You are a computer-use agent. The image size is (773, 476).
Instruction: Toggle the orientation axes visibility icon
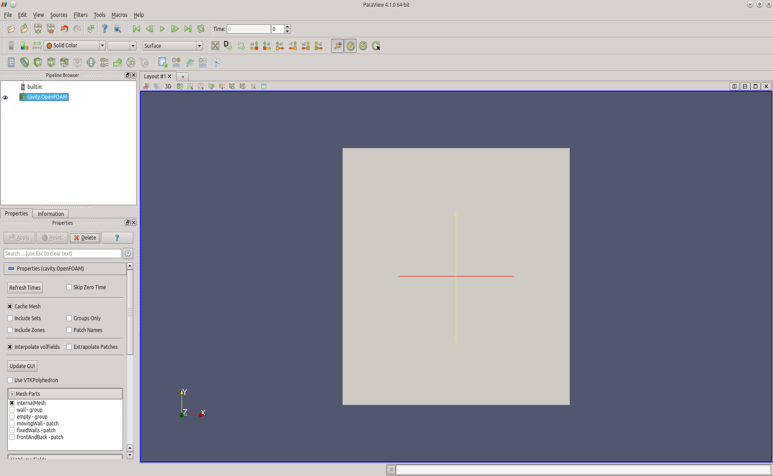coord(337,46)
